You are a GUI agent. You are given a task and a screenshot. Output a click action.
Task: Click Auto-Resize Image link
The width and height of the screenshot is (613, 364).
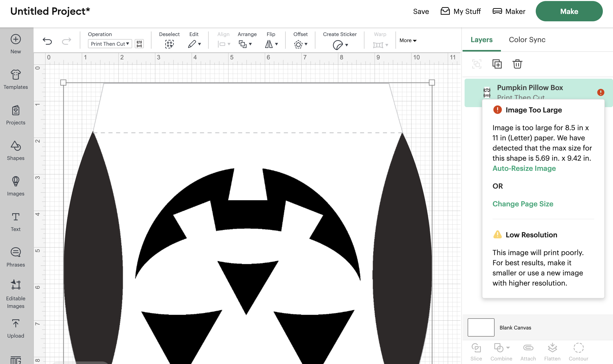click(x=524, y=168)
